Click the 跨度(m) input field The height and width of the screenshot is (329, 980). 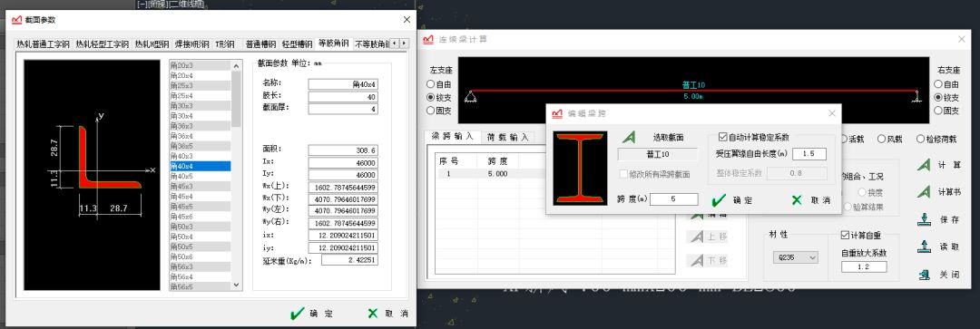click(x=673, y=199)
